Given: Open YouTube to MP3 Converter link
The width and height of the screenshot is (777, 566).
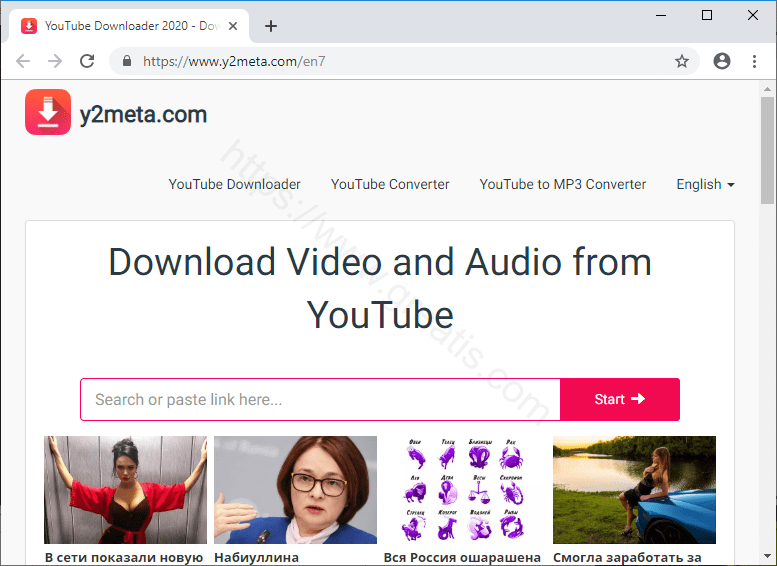Looking at the screenshot, I should click(562, 184).
